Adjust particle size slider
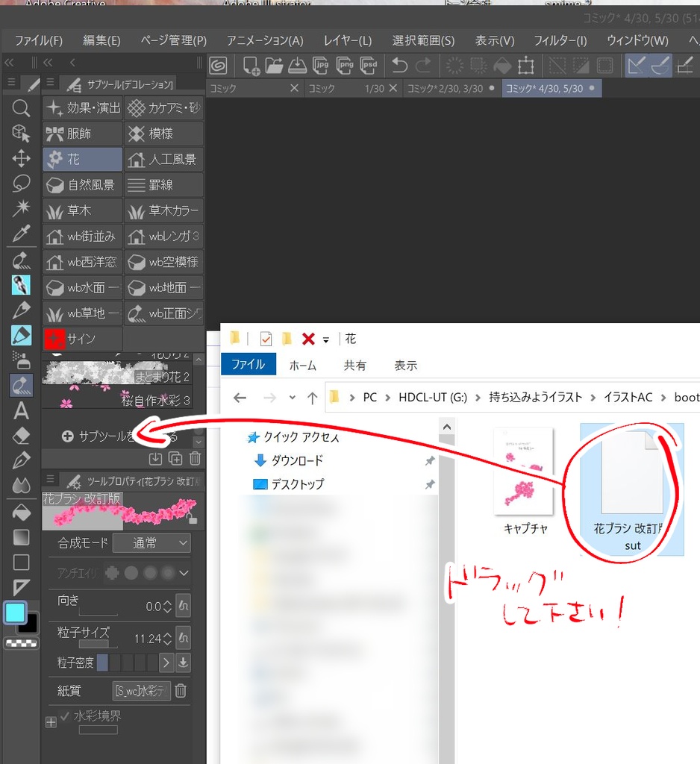 tap(98, 645)
